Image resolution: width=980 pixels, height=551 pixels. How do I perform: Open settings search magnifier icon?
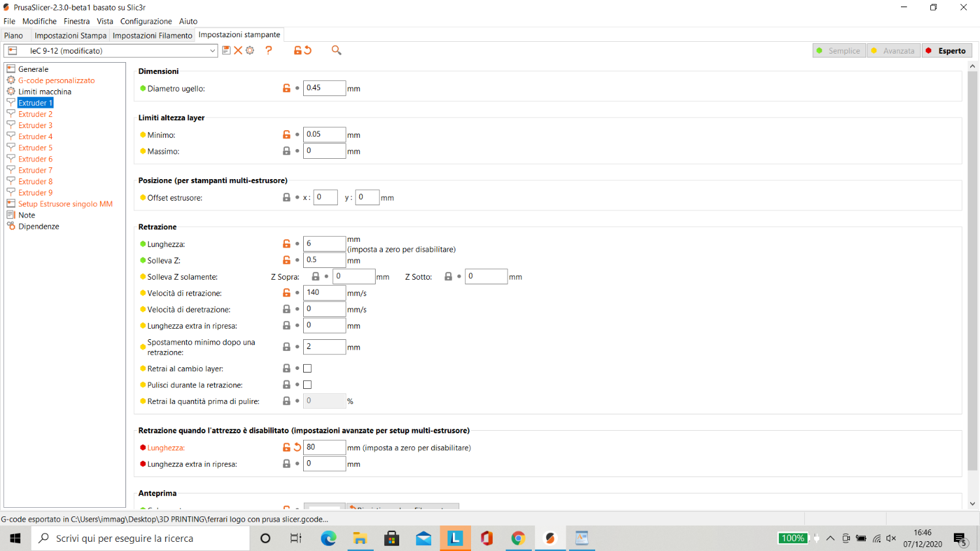tap(336, 50)
